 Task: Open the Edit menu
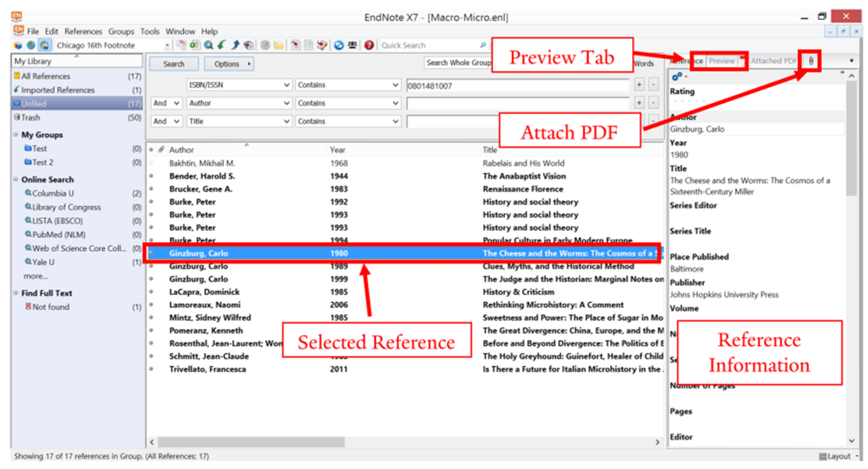tap(52, 32)
